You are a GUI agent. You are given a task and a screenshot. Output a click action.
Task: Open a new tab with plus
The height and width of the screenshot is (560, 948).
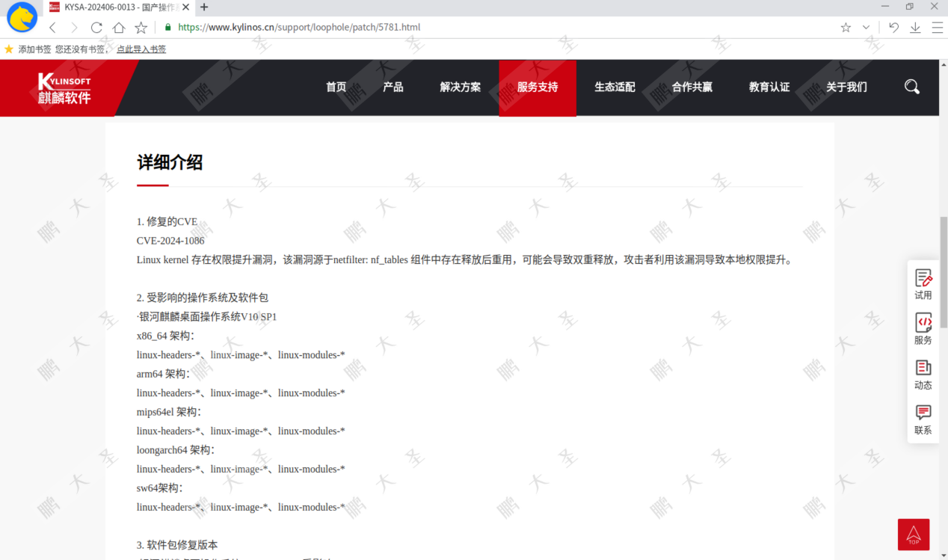pos(204,7)
